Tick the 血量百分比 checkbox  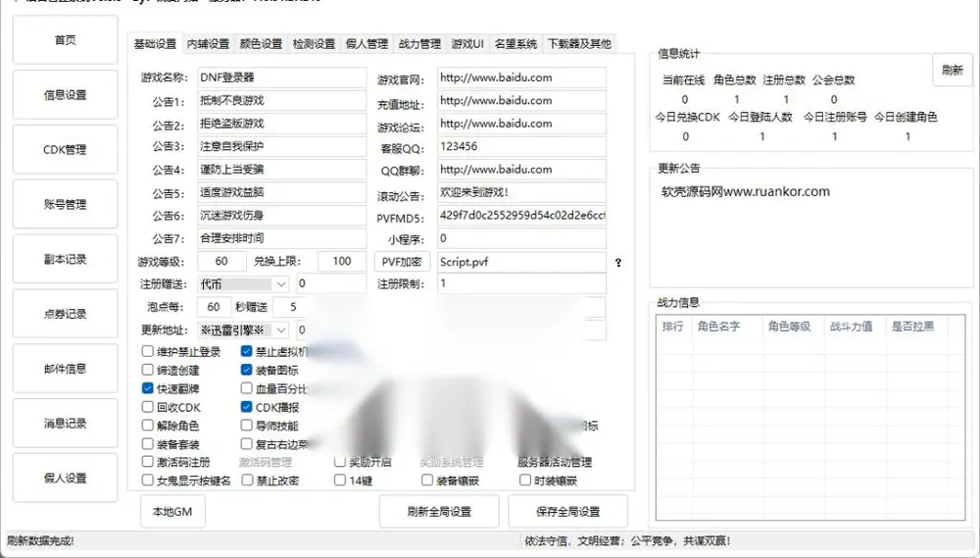246,388
